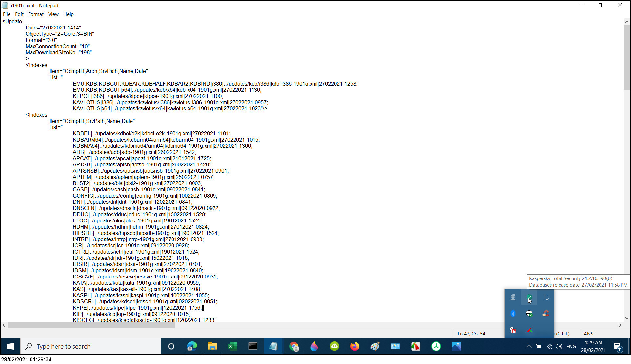This screenshot has height=364, width=631.
Task: Click CCleaner tray icon
Action: pyautogui.click(x=545, y=314)
